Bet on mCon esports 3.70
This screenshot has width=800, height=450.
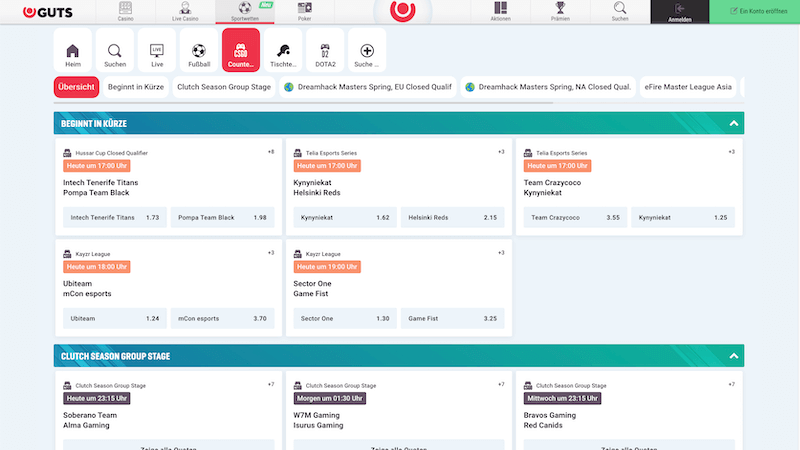[222, 318]
